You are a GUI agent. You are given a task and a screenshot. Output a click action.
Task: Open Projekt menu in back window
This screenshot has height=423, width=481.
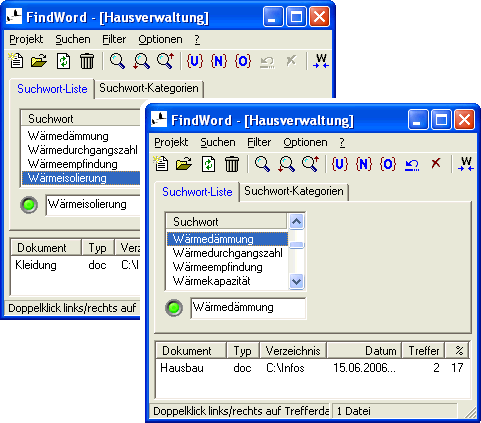[x=26, y=39]
